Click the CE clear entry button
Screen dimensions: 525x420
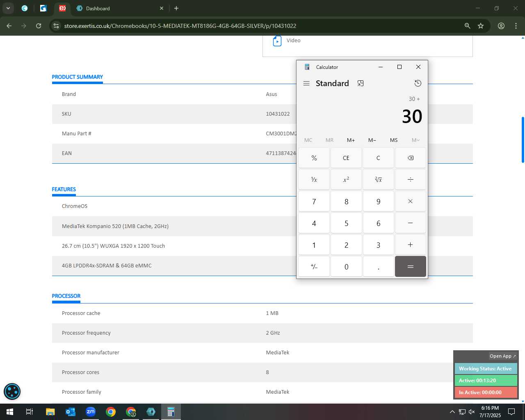(x=346, y=158)
